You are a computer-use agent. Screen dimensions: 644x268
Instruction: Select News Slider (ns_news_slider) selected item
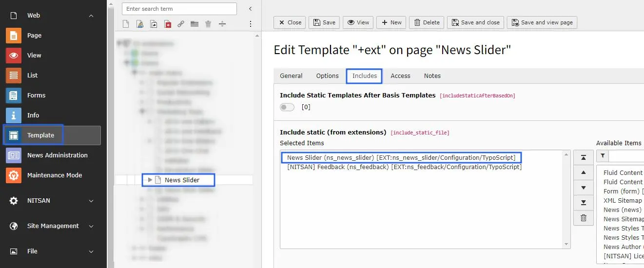point(401,158)
